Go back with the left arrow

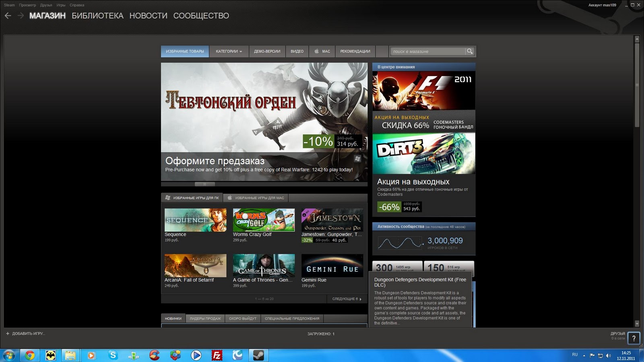point(8,16)
